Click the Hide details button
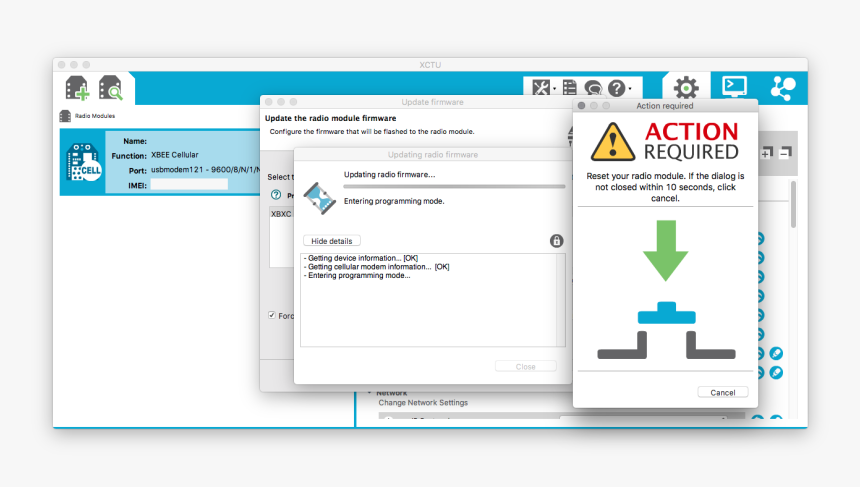860x487 pixels. [x=332, y=241]
